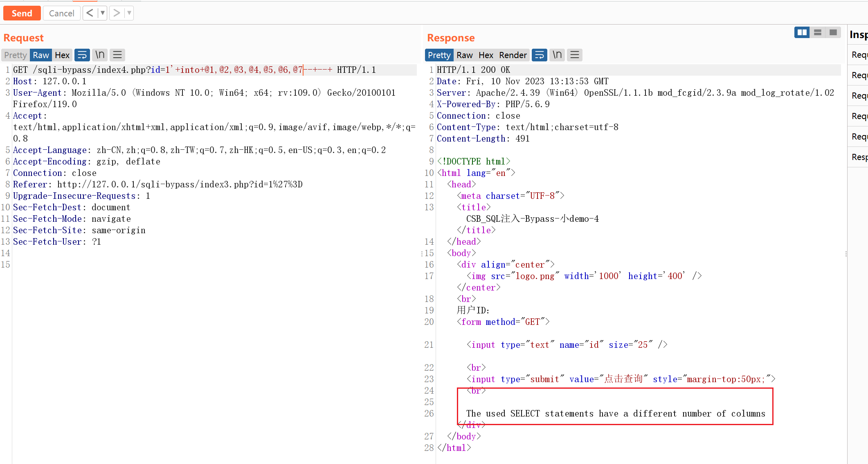
Task: Open Request panel hamburger options menu
Action: [117, 55]
